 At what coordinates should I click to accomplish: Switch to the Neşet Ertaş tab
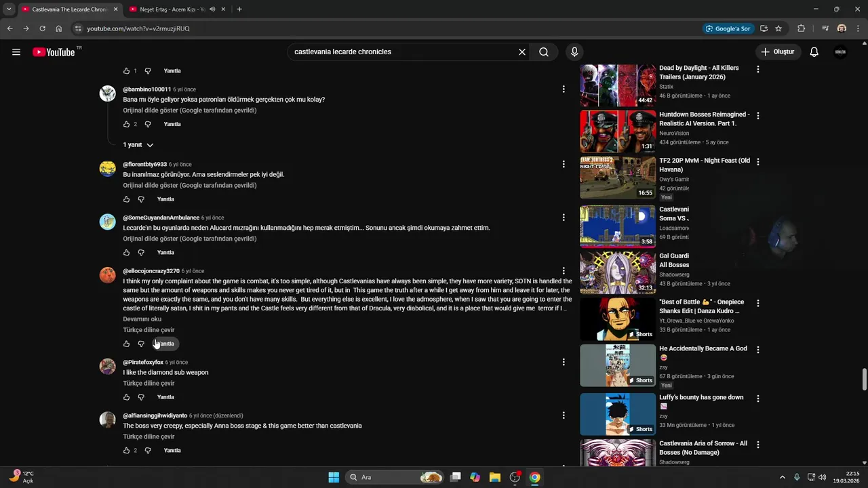[172, 9]
